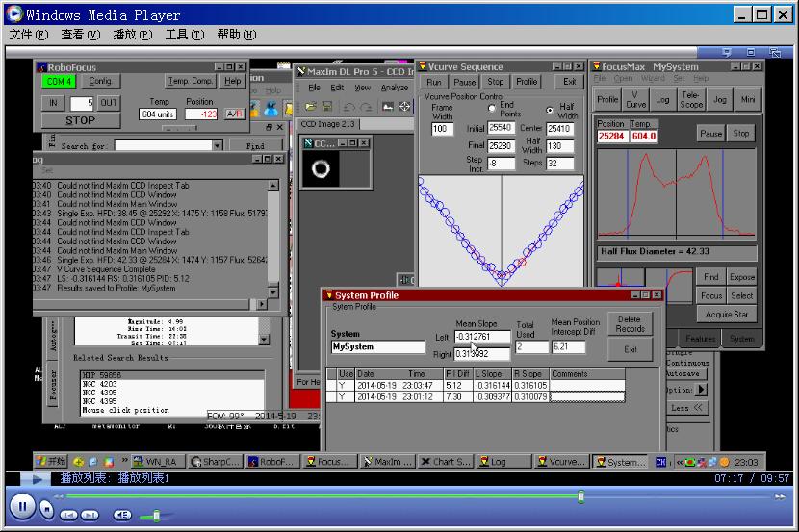The image size is (799, 532).
Task: Click Tele-Scope button in FocusMax
Action: click(690, 99)
